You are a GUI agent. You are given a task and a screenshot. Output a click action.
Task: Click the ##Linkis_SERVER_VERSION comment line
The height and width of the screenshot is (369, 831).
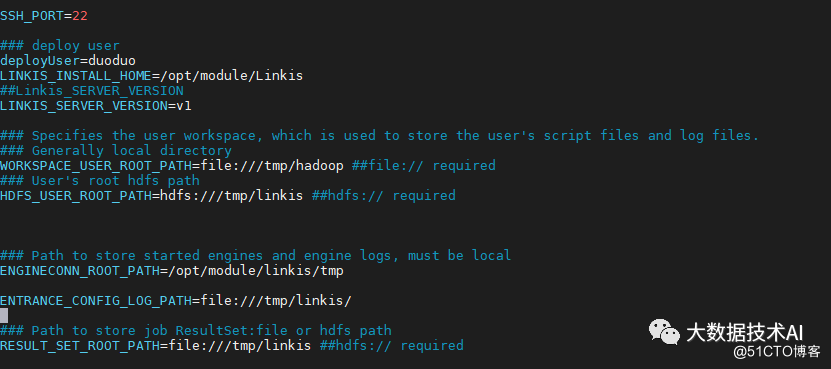[x=92, y=91]
